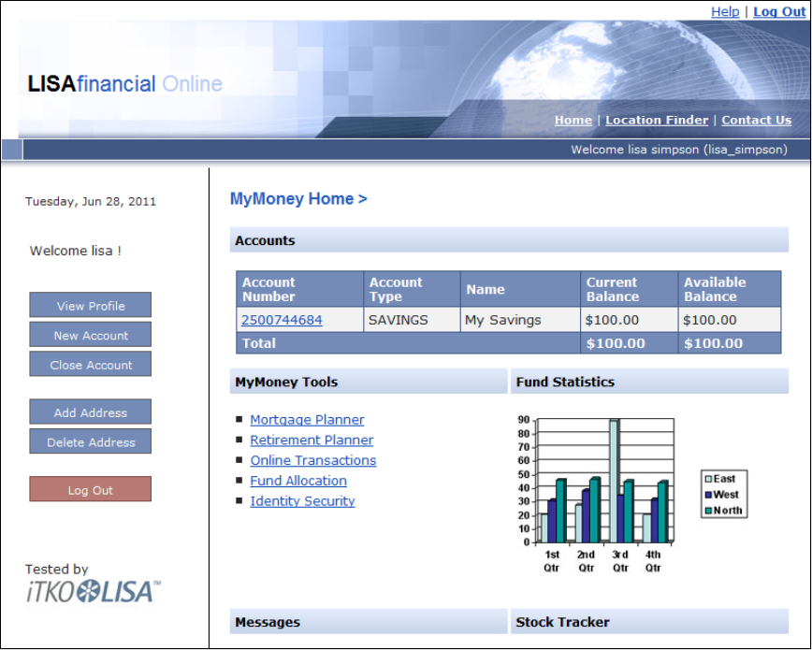Click the Welcome lisa ! sidebar text
The image size is (812, 650).
click(x=76, y=251)
